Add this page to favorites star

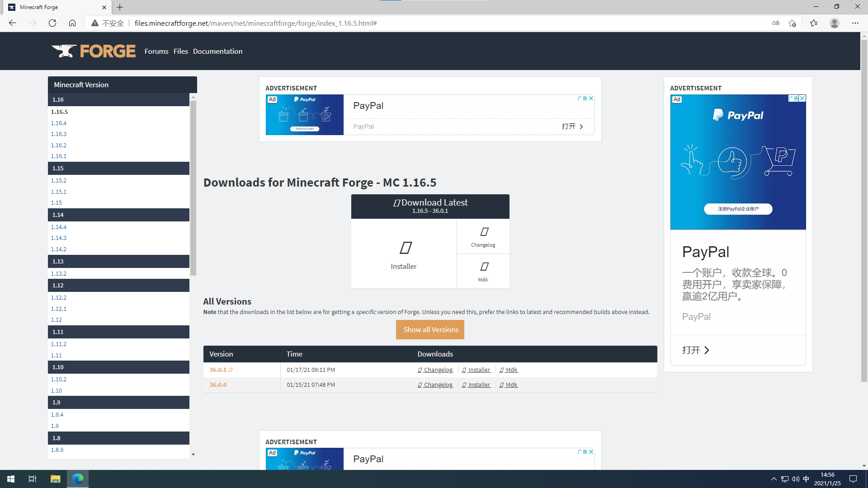point(792,23)
